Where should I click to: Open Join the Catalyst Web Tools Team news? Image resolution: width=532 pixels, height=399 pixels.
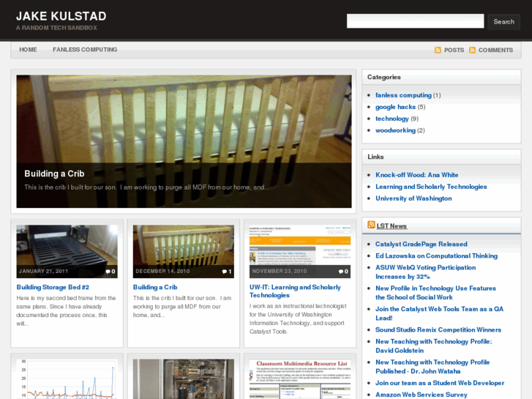[x=439, y=313]
